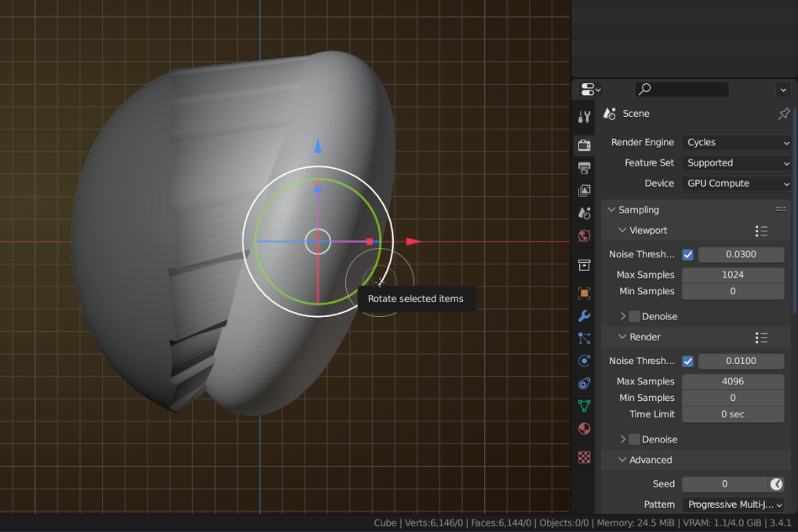
Task: Enable Denoise checkbox under Viewport
Action: 634,316
